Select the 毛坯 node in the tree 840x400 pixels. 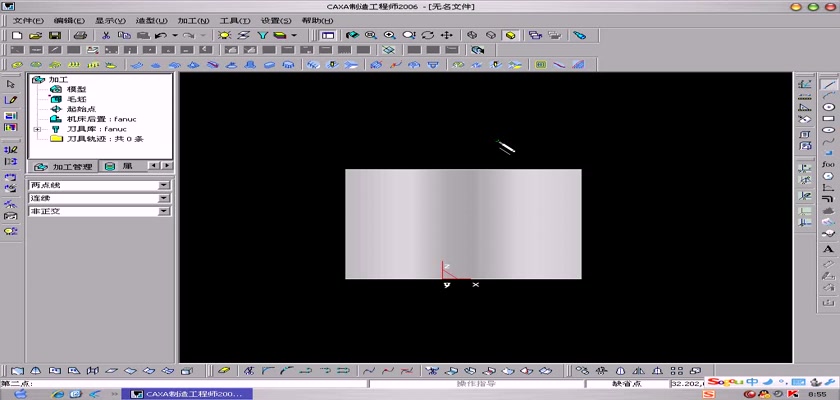(77, 99)
